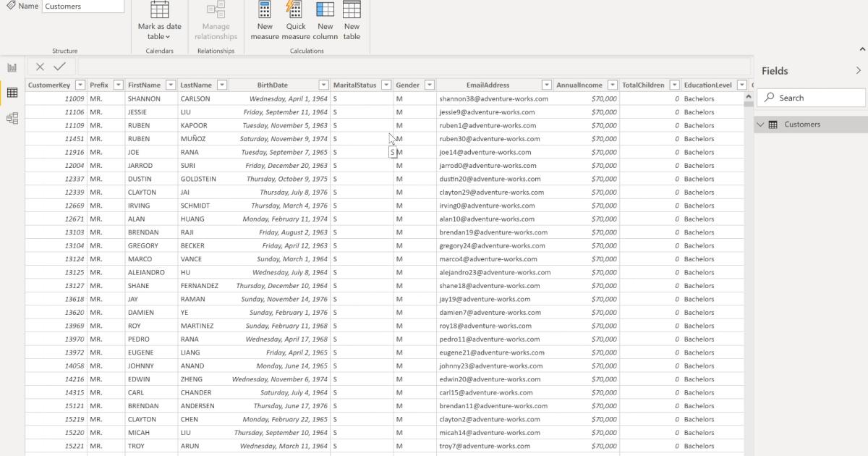Switch to Report view in the left sidebar
Screen dimensions: 868x456
11,67
